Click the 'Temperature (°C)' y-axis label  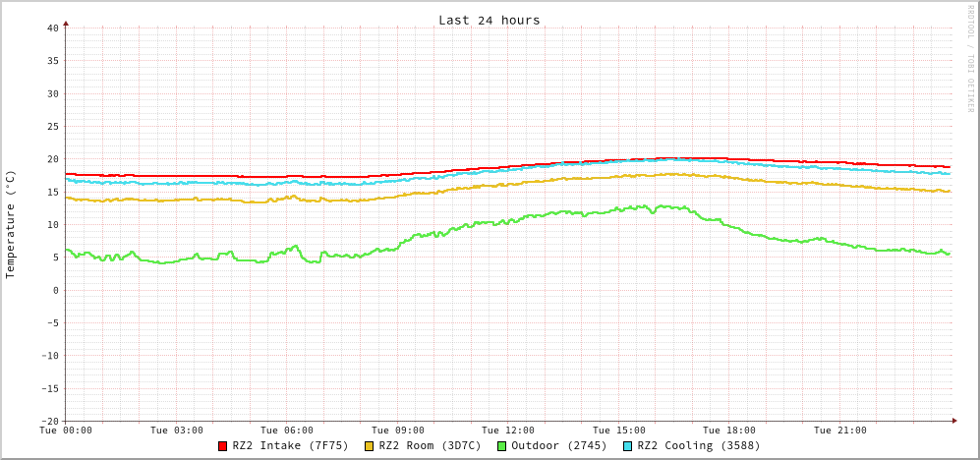(x=11, y=224)
